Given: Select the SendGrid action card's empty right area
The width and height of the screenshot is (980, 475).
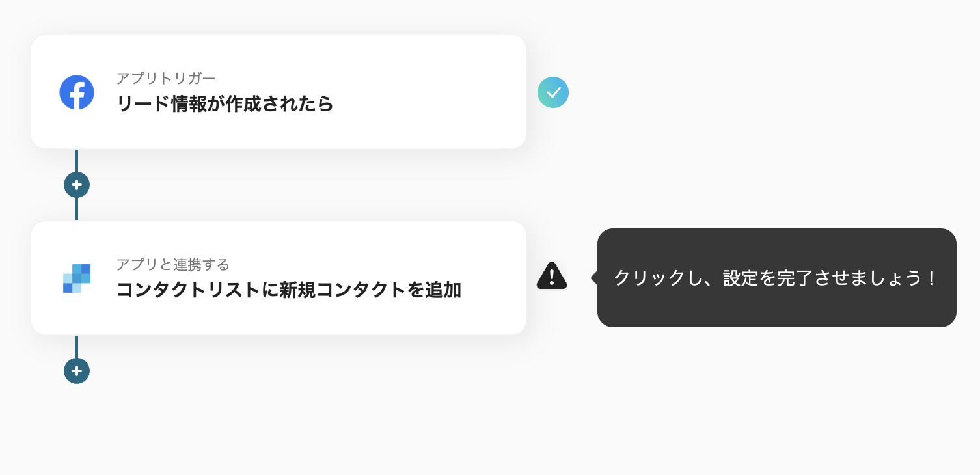Looking at the screenshot, I should pyautogui.click(x=495, y=260).
